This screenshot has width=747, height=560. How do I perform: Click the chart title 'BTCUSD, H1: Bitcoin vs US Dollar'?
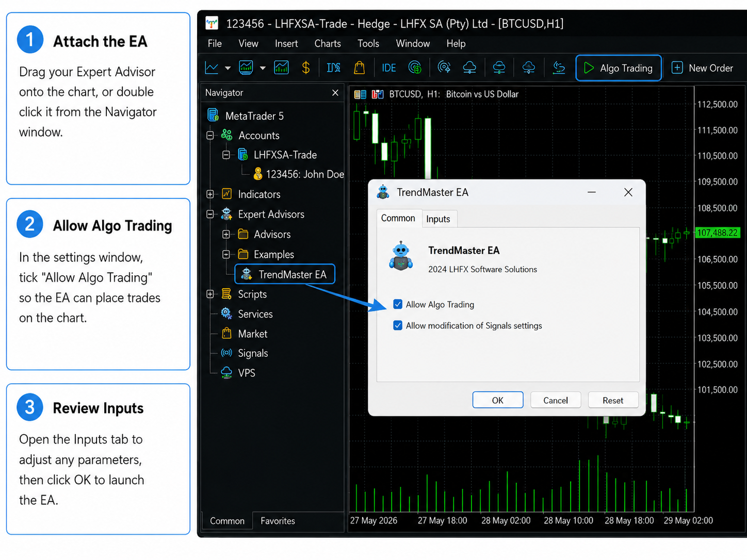453,94
